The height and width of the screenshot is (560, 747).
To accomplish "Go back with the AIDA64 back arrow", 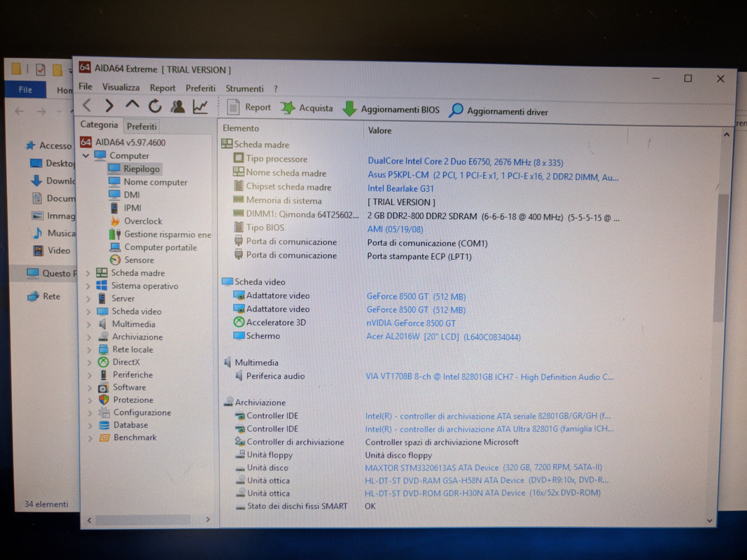I will [88, 105].
